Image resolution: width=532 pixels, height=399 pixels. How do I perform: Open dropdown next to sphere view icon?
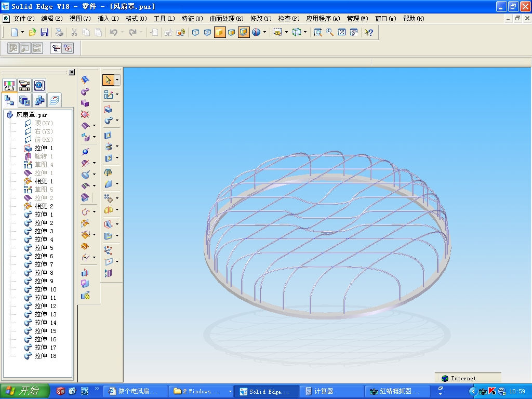[264, 32]
